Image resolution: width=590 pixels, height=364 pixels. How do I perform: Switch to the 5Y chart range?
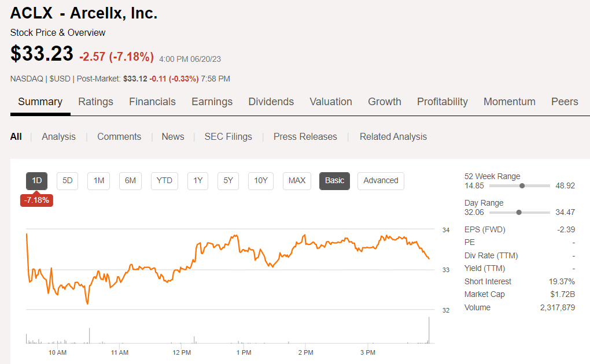(228, 181)
